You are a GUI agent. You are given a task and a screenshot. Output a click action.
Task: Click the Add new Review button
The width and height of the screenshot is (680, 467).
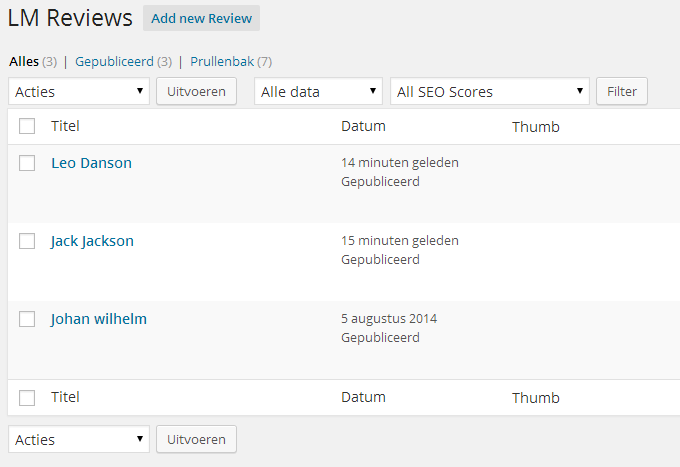coord(201,18)
